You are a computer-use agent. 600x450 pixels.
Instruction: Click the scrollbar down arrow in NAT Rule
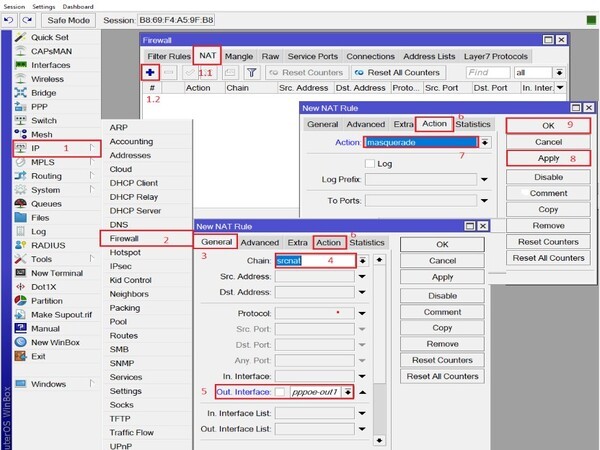click(x=379, y=440)
